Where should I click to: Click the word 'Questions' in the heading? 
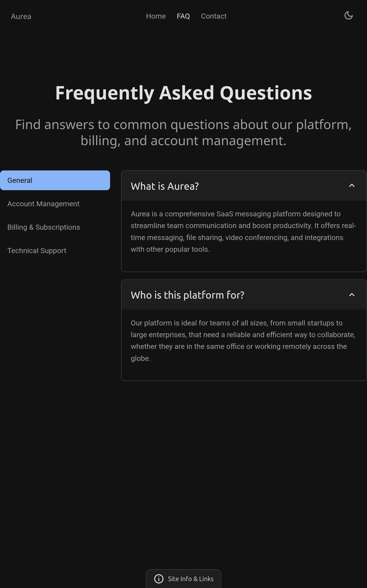pos(266,93)
